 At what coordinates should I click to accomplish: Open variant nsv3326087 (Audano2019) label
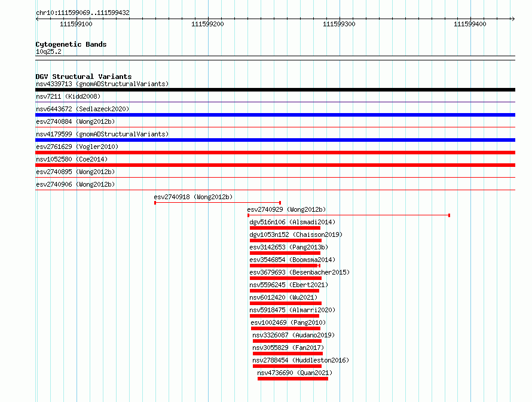tap(293, 335)
